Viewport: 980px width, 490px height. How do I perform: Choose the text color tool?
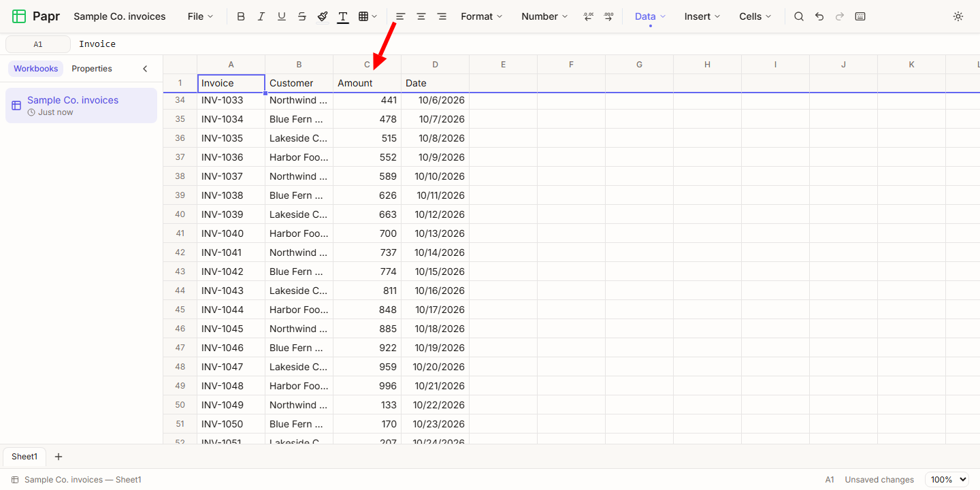pos(343,16)
